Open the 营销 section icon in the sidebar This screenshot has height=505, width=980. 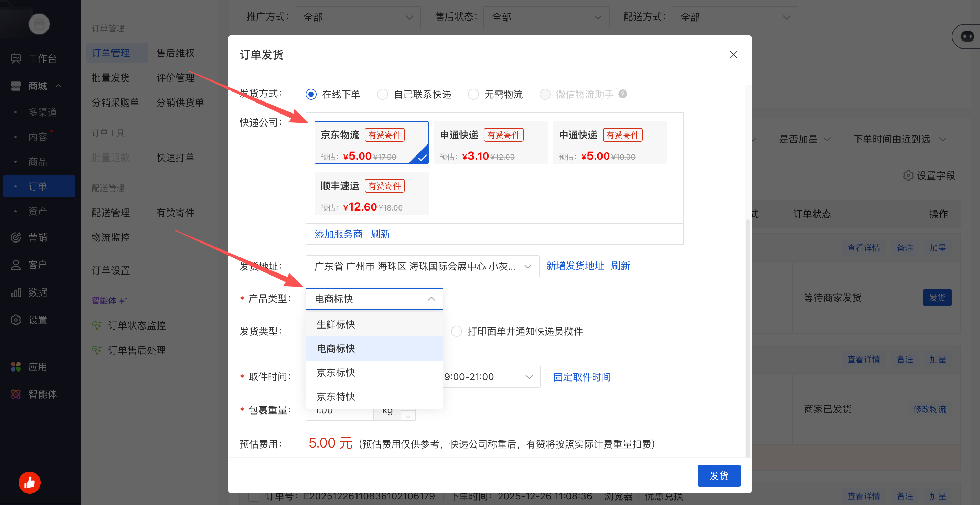pos(15,237)
